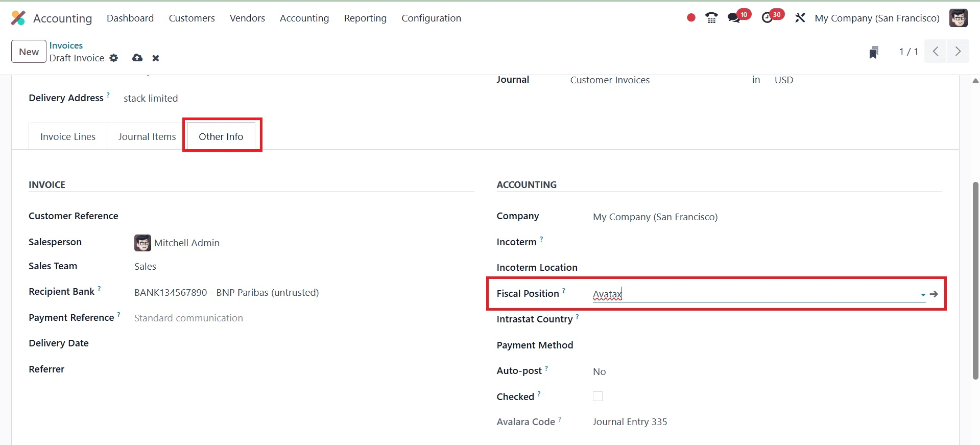
Task: Click the debug tools wrench icon
Action: click(800, 18)
